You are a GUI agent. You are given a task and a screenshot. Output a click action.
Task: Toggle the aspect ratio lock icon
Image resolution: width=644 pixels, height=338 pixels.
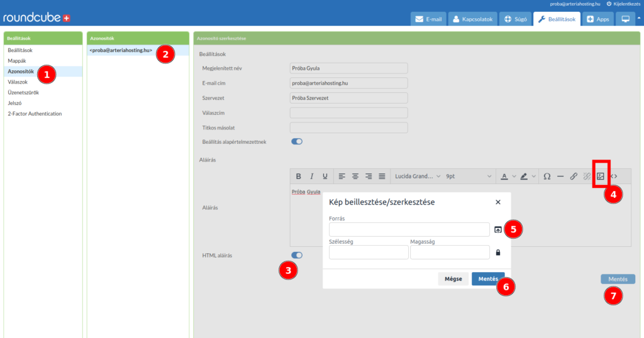(x=498, y=253)
